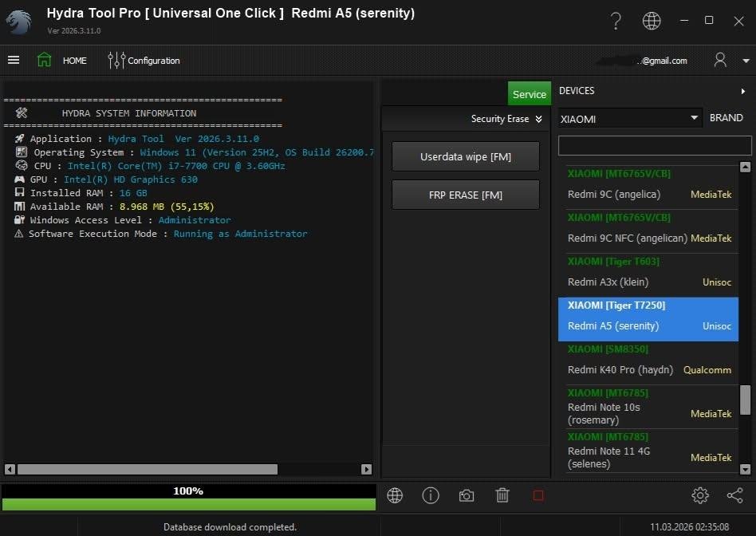
Task: Click the 100% progress bar
Action: [x=188, y=498]
